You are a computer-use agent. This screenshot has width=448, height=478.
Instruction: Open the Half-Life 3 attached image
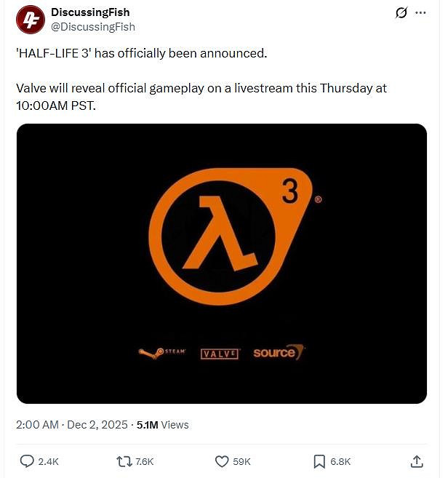222,263
